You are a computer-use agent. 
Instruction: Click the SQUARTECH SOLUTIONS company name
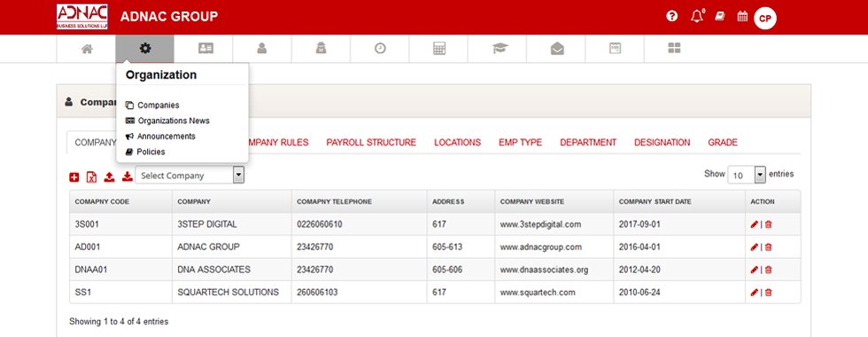229,293
